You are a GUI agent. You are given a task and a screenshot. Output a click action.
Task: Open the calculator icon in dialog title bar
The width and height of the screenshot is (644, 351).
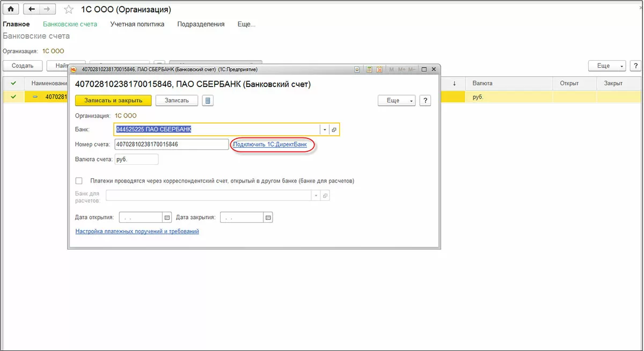tap(369, 69)
